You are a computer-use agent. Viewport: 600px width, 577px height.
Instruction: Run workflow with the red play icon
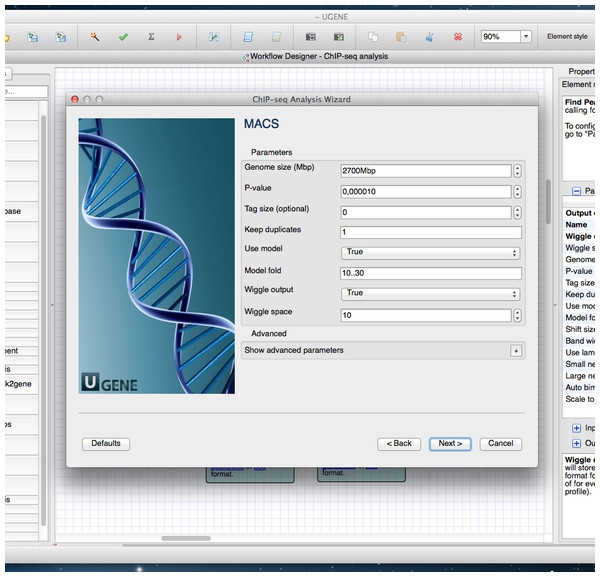(x=179, y=37)
